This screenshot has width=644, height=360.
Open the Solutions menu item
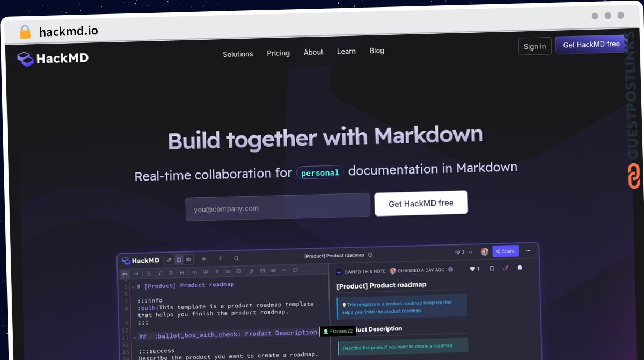[238, 54]
